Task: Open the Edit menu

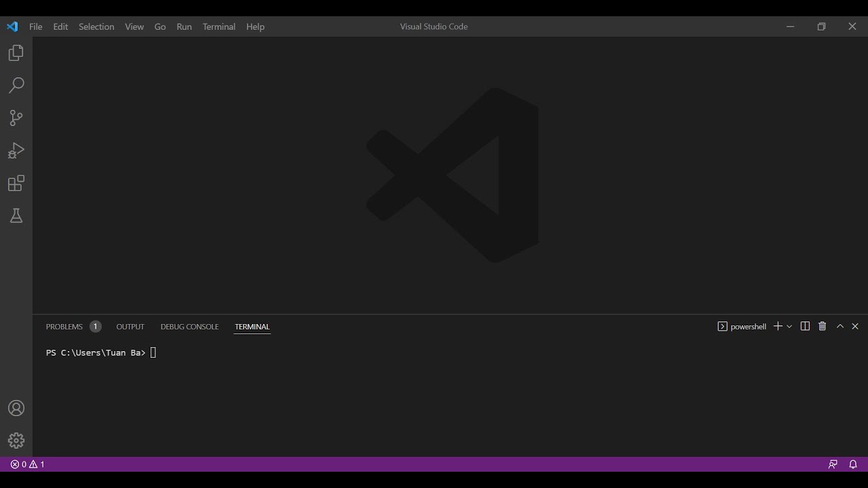Action: [x=60, y=26]
